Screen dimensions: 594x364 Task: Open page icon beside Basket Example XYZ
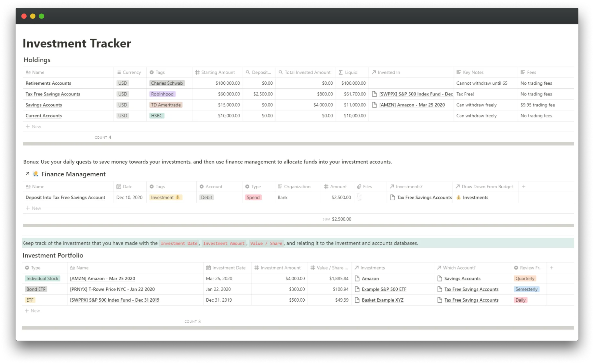click(x=357, y=300)
